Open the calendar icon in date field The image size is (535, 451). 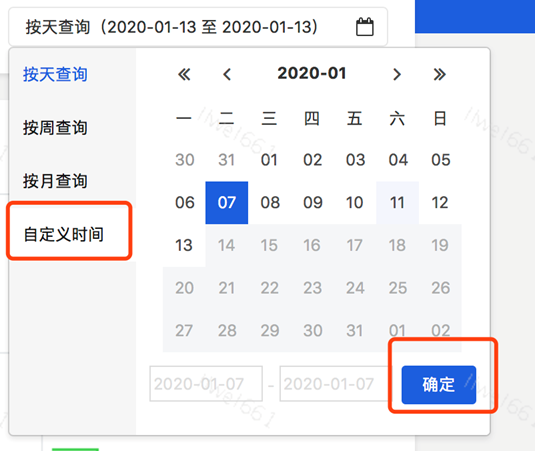tap(365, 27)
